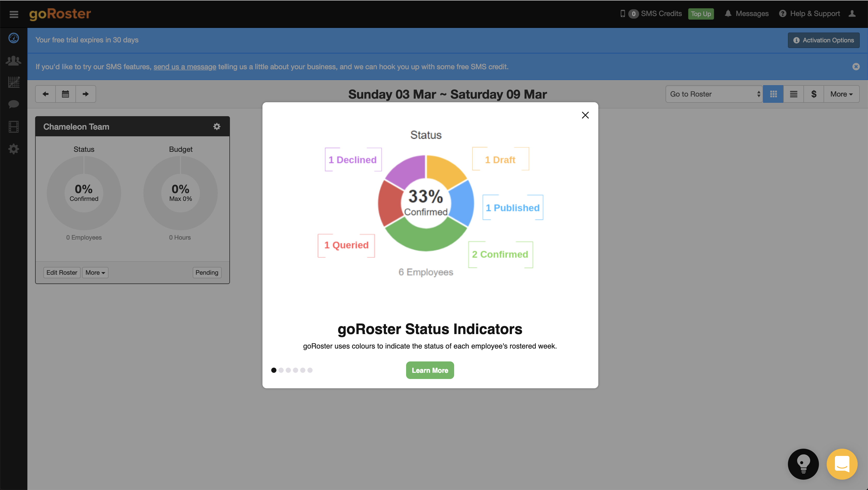The image size is (868, 490).
Task: Expand the team card More dropdown
Action: [95, 272]
